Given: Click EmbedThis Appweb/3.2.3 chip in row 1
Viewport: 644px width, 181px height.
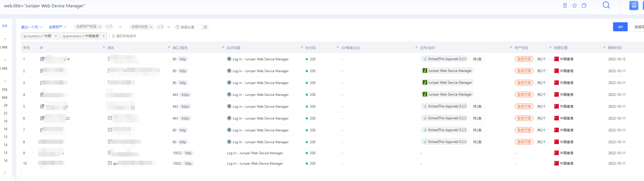Looking at the screenshot, I should pyautogui.click(x=444, y=59).
